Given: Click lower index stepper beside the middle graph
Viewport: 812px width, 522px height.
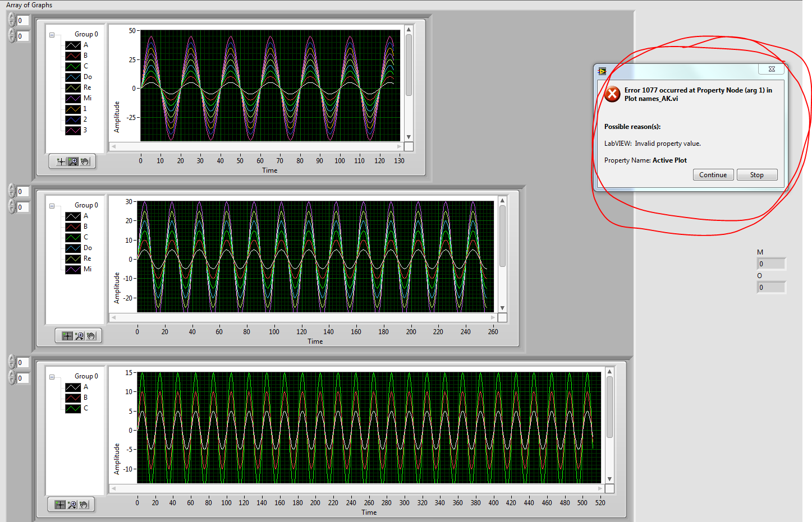Looking at the screenshot, I should point(12,207).
